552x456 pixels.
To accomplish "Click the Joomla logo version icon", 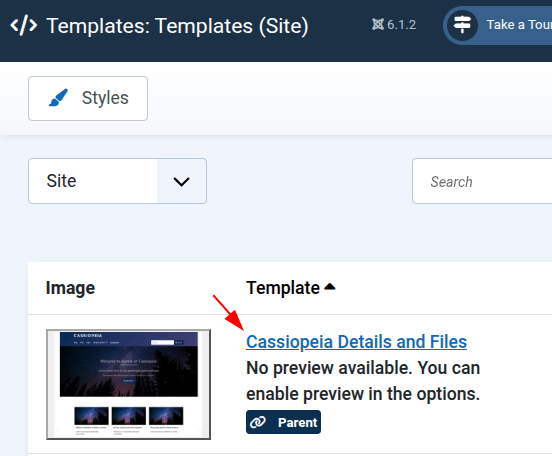I will (x=378, y=24).
